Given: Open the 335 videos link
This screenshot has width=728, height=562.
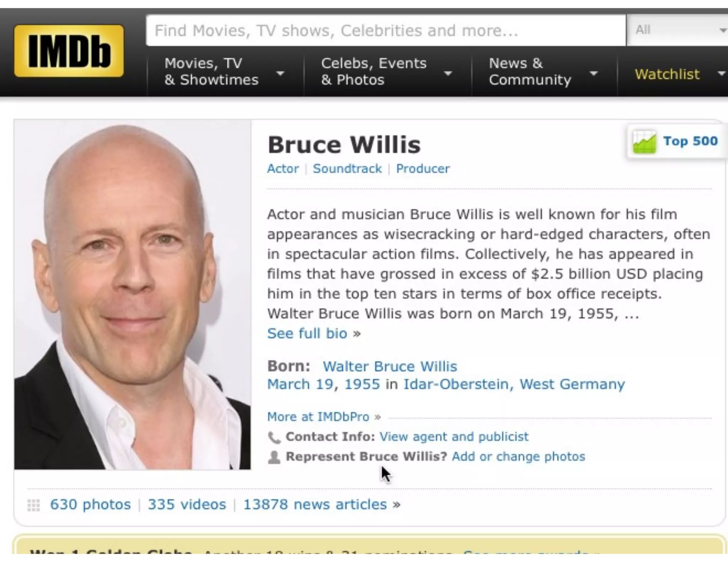Looking at the screenshot, I should tap(187, 504).
